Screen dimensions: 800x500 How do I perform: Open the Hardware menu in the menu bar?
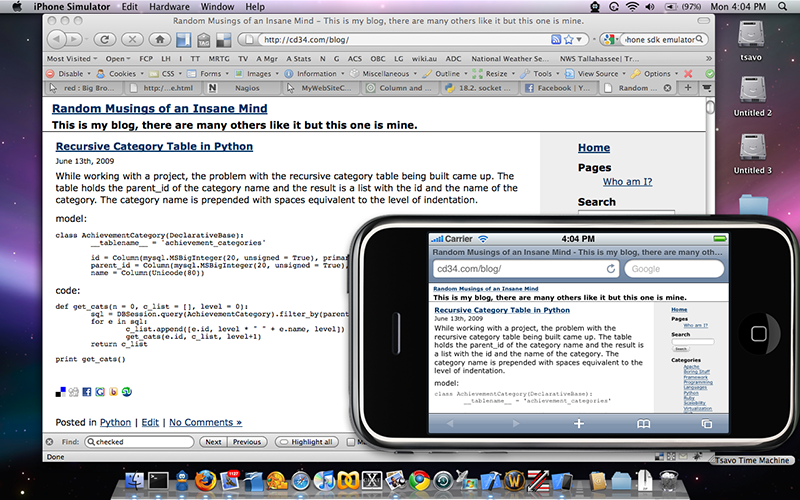coord(169,7)
